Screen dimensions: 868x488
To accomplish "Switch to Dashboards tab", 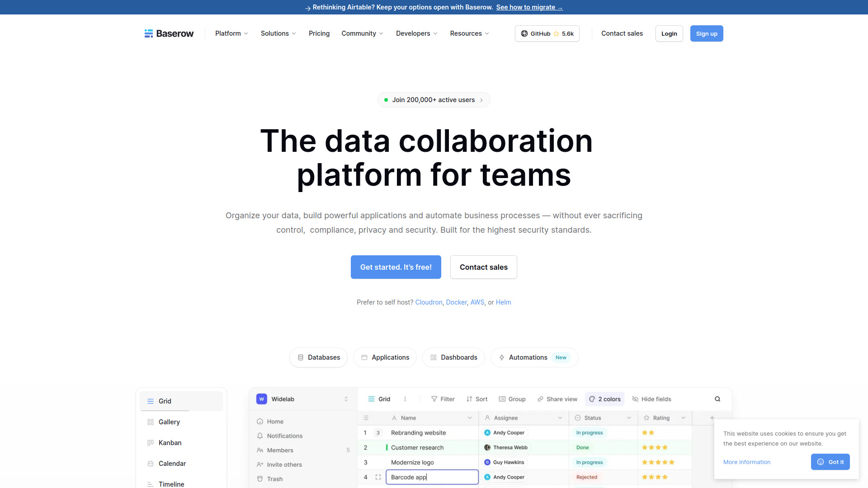I will [x=454, y=357].
